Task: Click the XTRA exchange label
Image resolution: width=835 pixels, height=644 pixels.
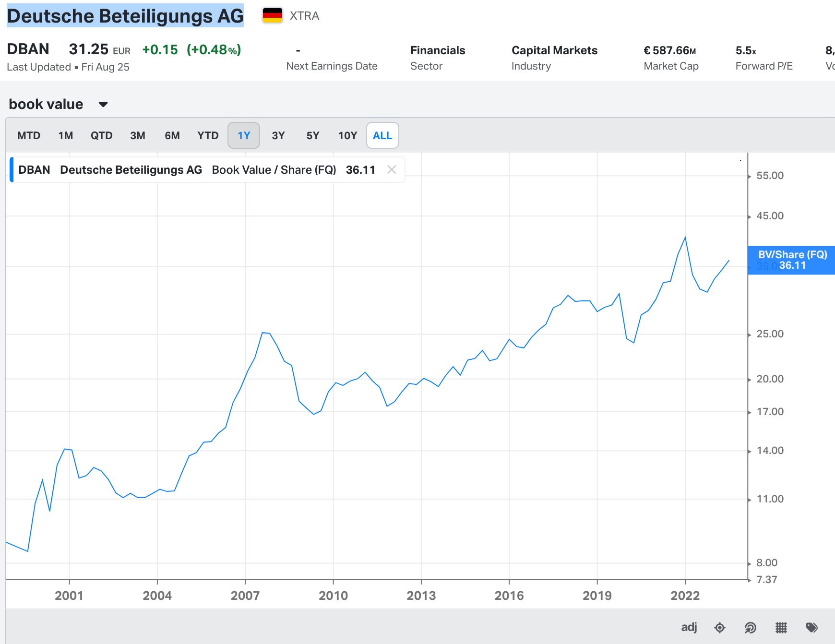Action: 304,16
